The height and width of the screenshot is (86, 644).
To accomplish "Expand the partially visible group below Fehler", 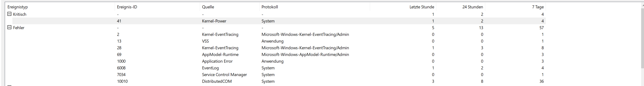I will [x=9, y=86].
